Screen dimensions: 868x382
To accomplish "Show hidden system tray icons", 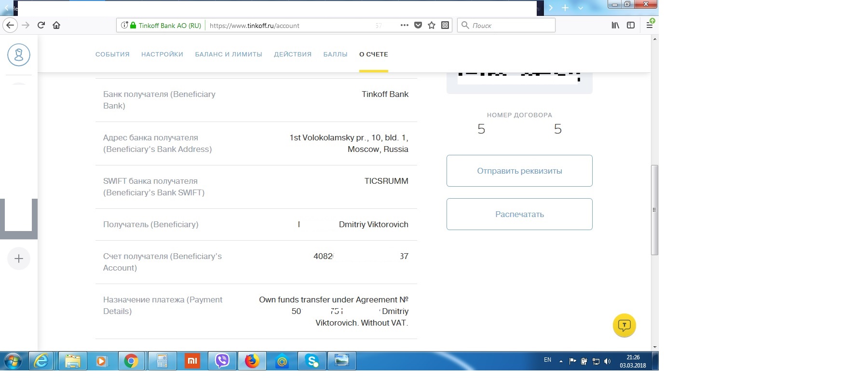I will pyautogui.click(x=561, y=361).
